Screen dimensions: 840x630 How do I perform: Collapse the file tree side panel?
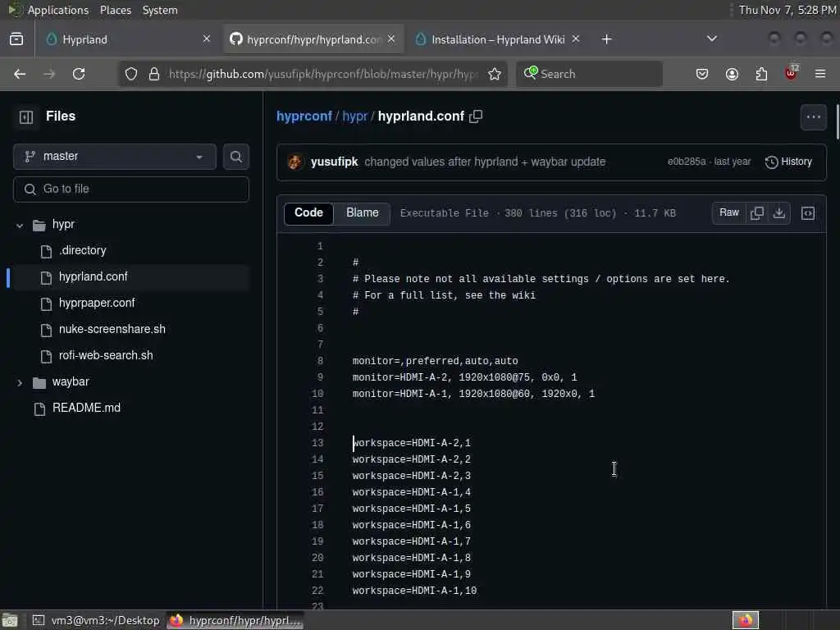(x=25, y=116)
